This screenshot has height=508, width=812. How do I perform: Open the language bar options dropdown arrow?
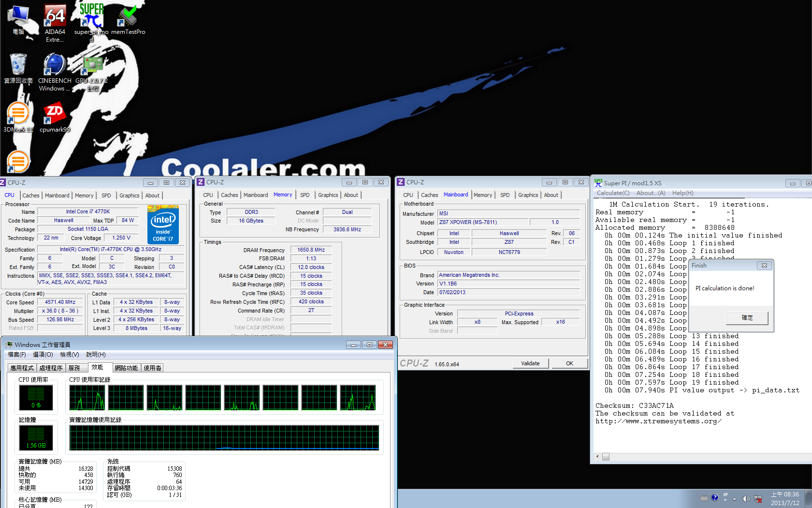tap(725, 500)
